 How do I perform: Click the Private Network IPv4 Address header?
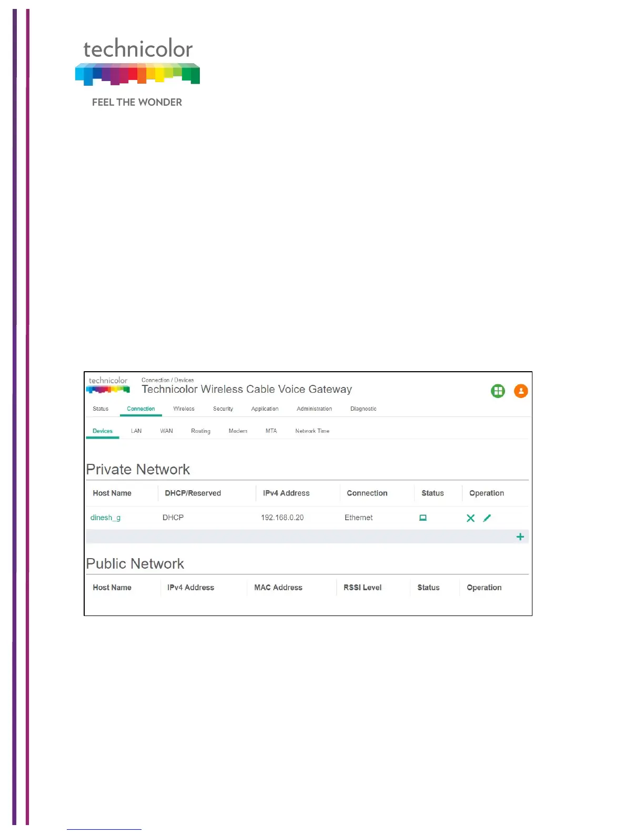[x=286, y=493]
